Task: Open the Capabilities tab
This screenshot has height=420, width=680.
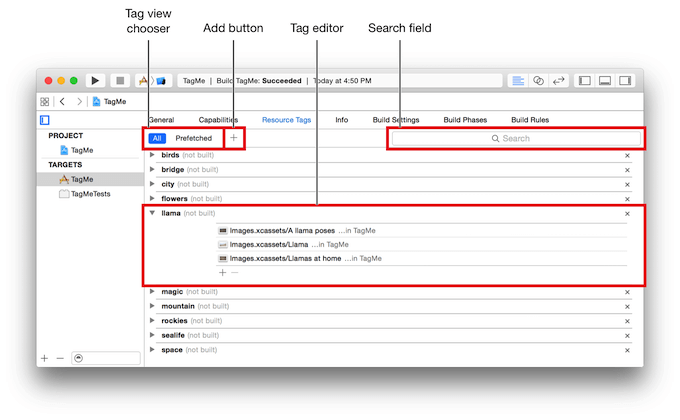Action: (218, 120)
